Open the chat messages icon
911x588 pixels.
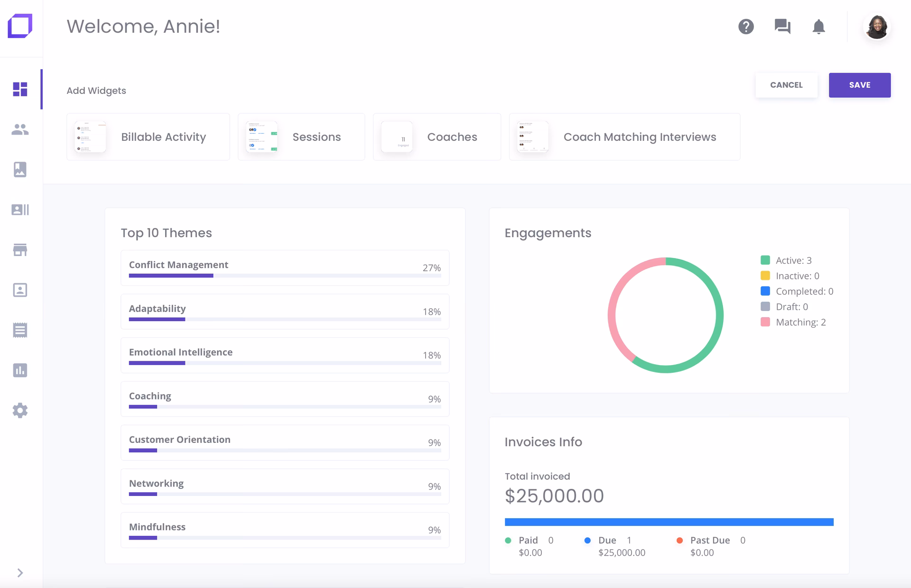[x=782, y=27]
